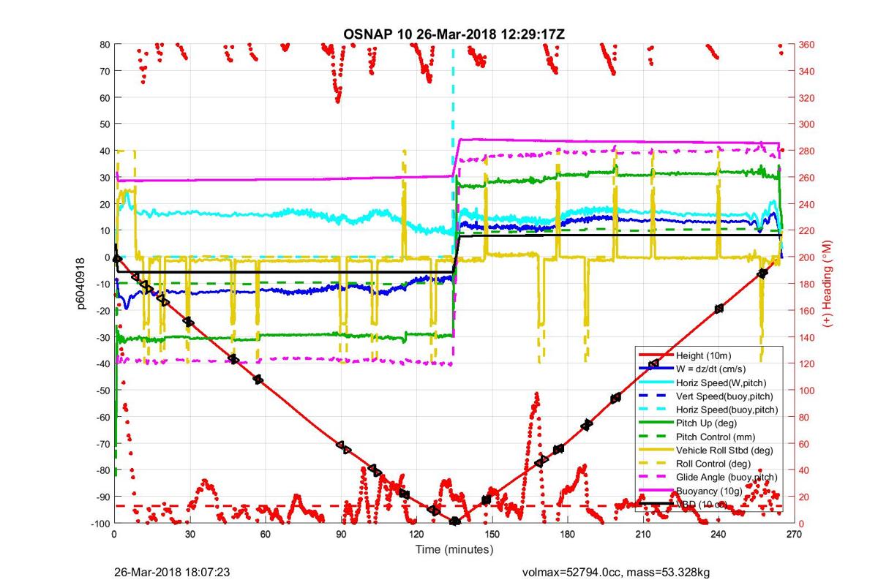This screenshot has height=588, width=878.
Task: Select the "-50" left axis tick label
Action: tap(102, 390)
